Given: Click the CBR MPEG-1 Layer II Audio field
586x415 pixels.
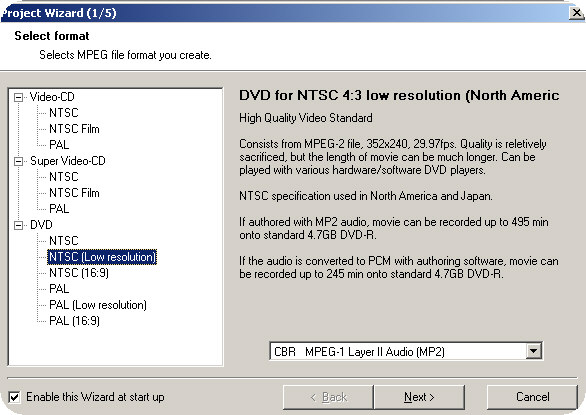Looking at the screenshot, I should (x=398, y=351).
